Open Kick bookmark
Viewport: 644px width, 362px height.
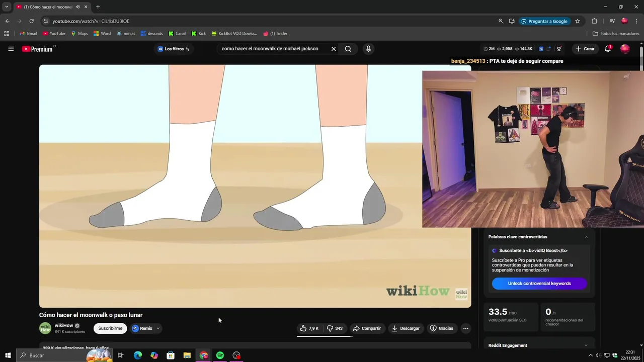pyautogui.click(x=199, y=34)
